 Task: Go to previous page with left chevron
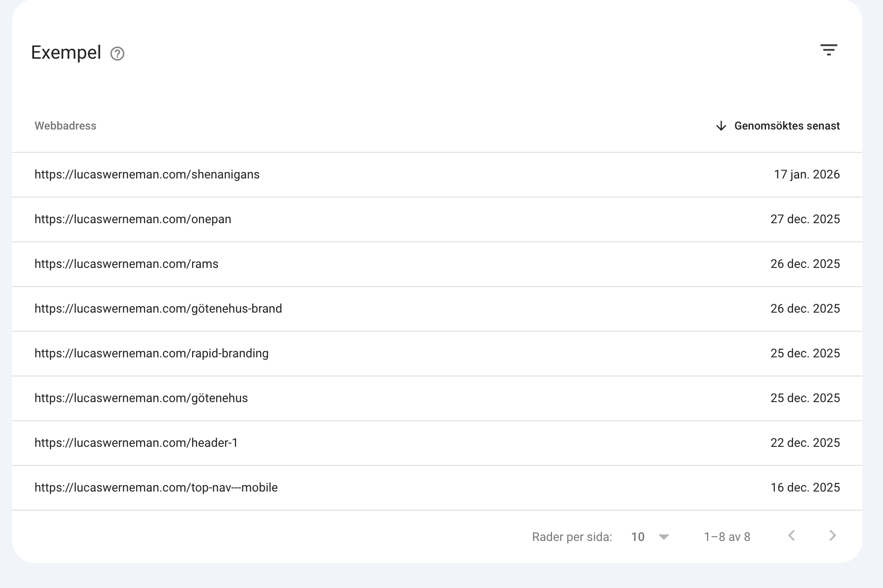[792, 536]
